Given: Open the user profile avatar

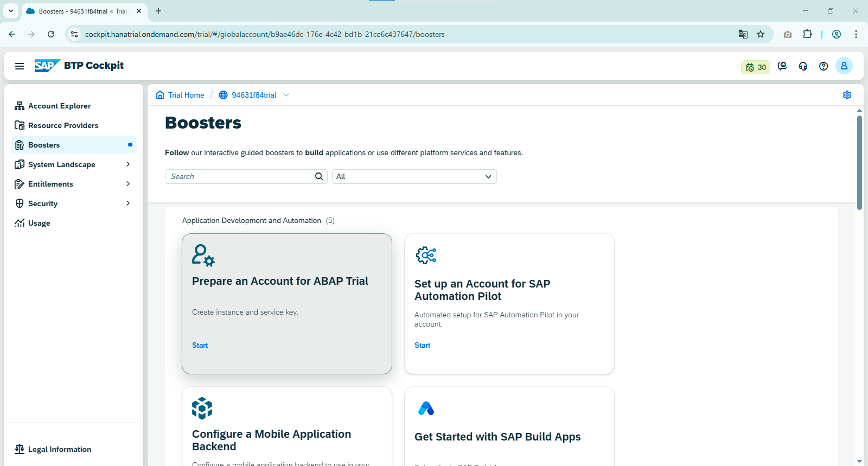Looking at the screenshot, I should [844, 66].
